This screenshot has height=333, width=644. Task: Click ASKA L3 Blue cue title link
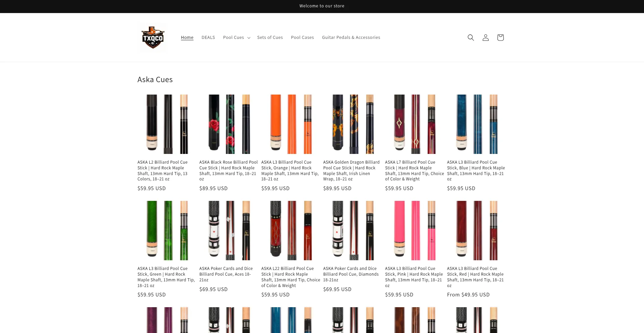(476, 171)
